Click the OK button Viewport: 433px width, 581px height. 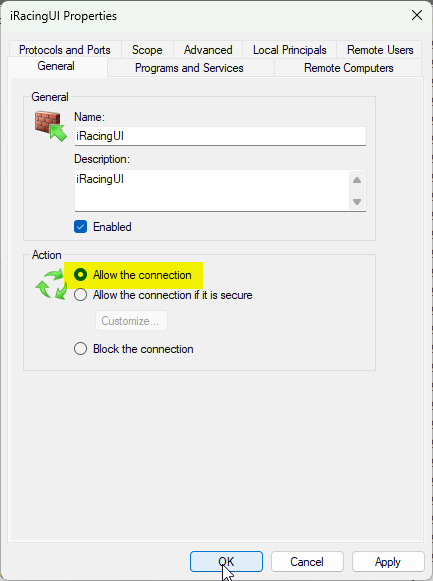pyautogui.click(x=226, y=562)
